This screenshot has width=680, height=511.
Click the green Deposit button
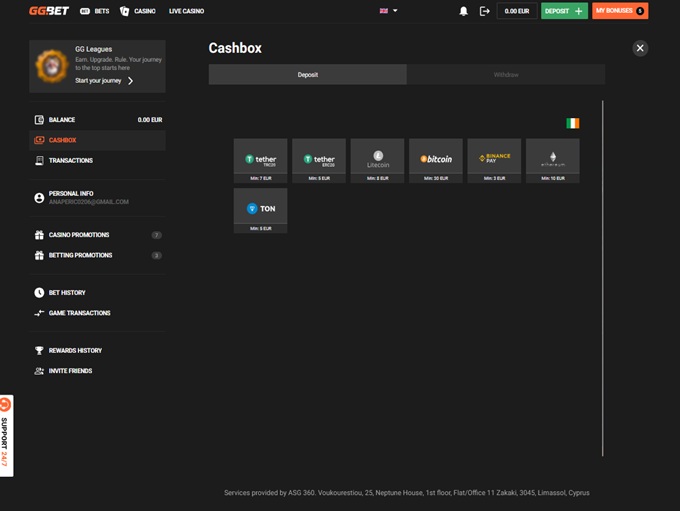click(564, 11)
